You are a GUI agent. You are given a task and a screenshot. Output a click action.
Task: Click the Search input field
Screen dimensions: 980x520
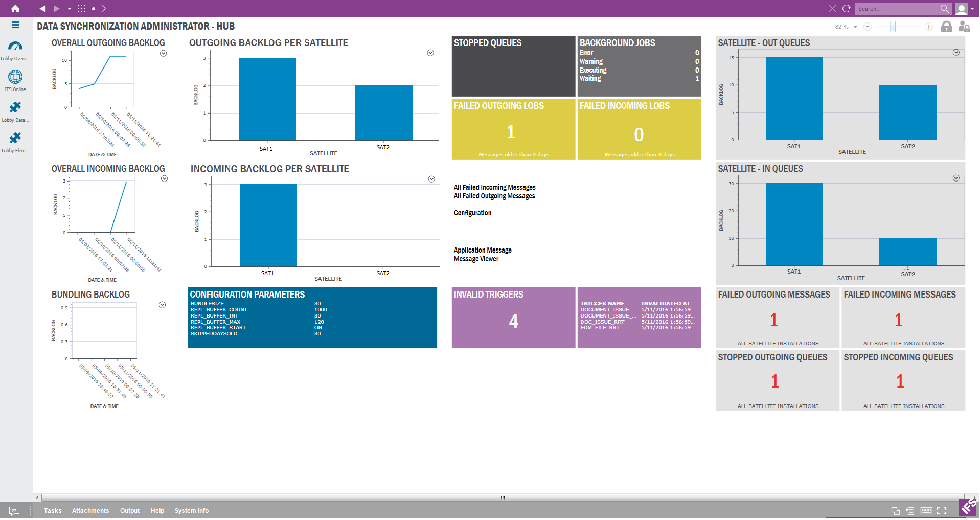click(x=897, y=9)
